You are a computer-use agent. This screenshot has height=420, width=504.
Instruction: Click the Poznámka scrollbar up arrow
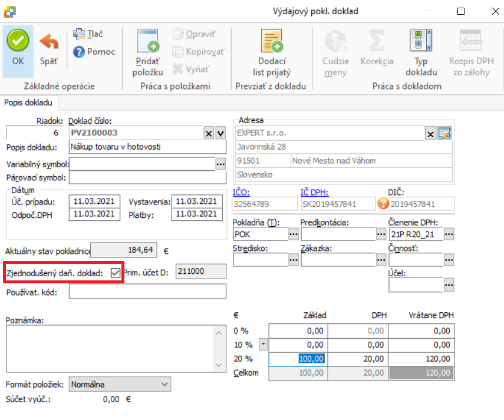click(x=219, y=333)
